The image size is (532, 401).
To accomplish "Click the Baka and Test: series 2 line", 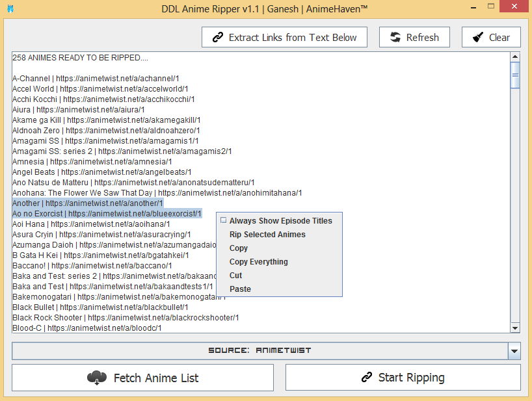I will (114, 276).
